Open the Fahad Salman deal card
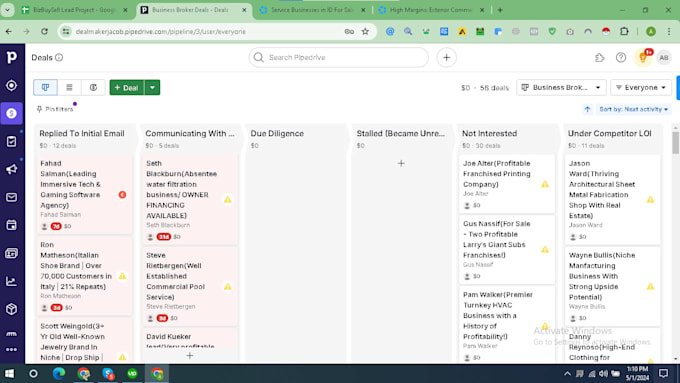Screen dimensions: 680x383 (x=84, y=194)
